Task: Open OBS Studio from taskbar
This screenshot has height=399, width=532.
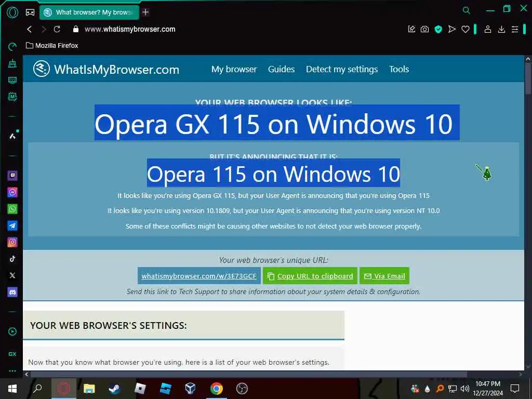Action: [242, 389]
